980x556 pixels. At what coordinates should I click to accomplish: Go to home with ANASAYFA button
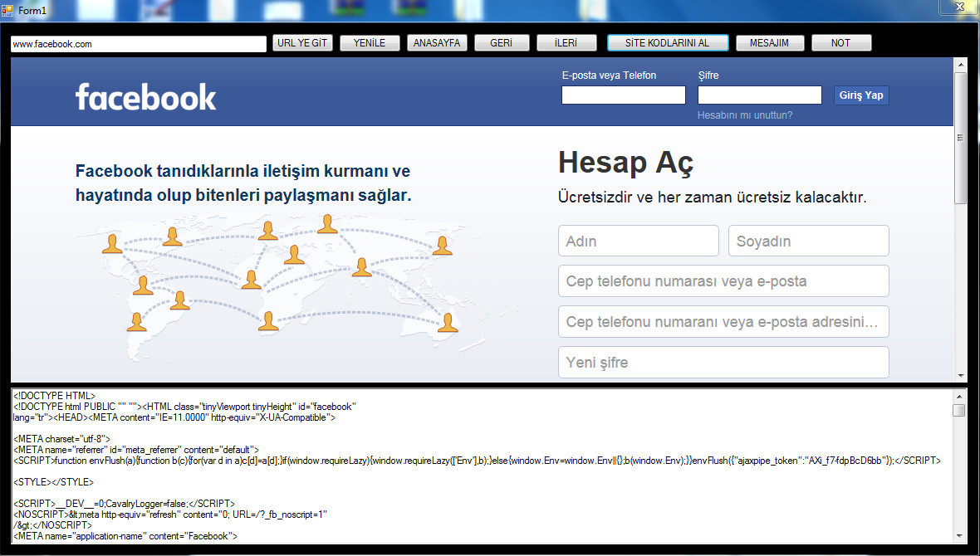click(x=437, y=43)
